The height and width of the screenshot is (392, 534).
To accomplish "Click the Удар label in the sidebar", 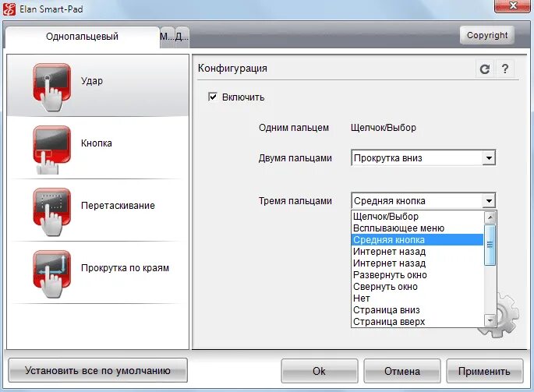I will [92, 81].
